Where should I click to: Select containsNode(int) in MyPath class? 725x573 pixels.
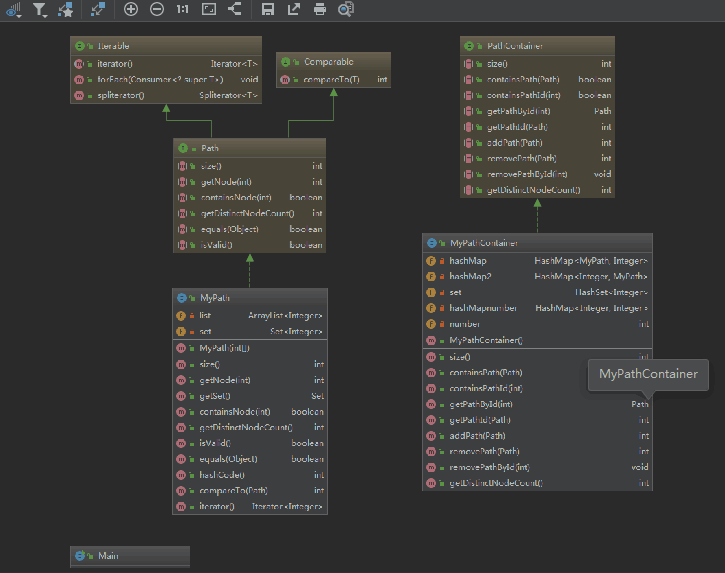250,412
